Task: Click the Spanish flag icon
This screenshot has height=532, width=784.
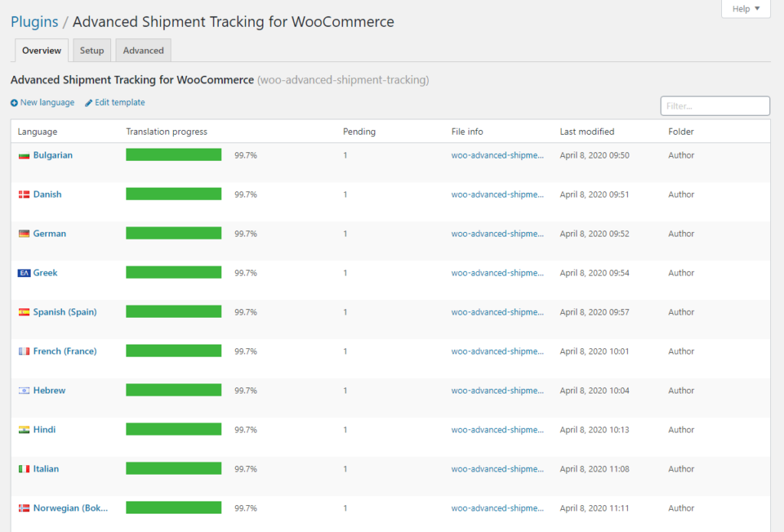Action: (24, 312)
